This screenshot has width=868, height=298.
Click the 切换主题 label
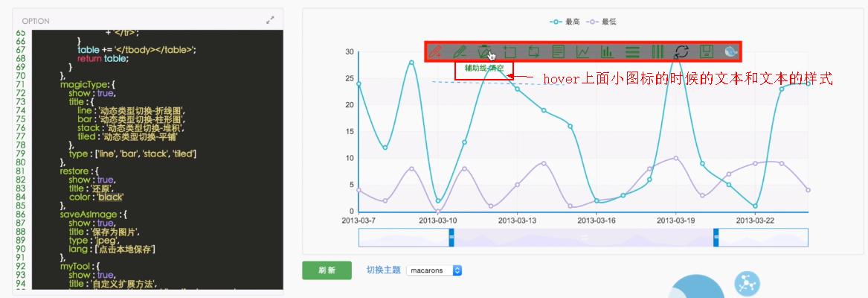point(383,270)
